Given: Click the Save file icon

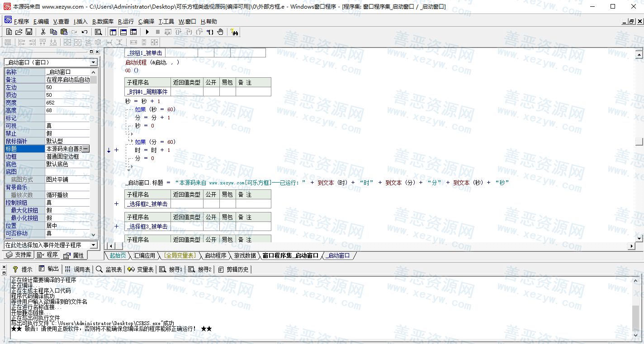Looking at the screenshot, I should point(29,32).
